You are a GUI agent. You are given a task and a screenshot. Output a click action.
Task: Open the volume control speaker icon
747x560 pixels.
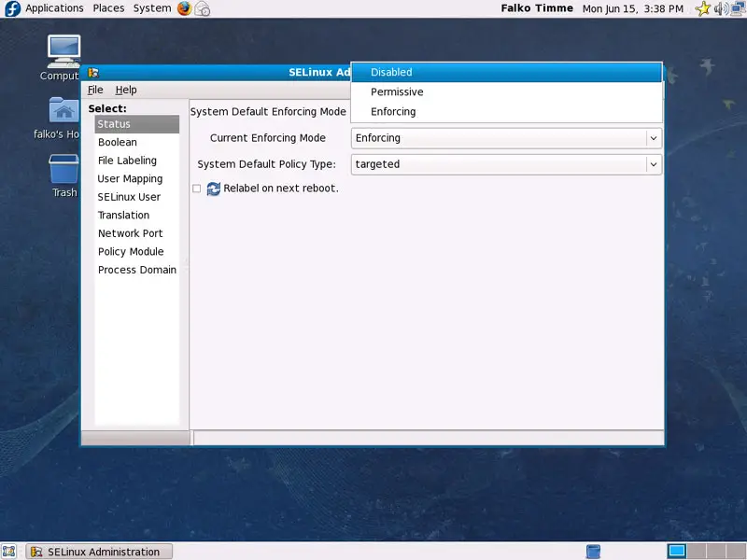(x=720, y=8)
